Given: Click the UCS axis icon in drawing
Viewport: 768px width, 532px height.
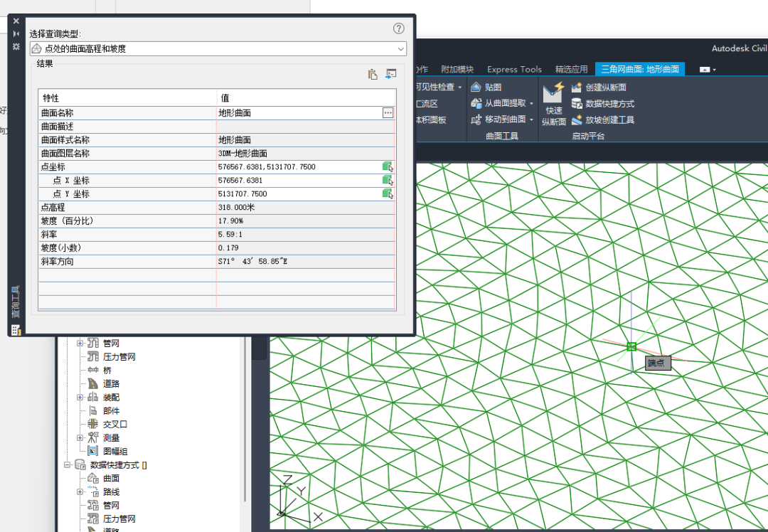Looking at the screenshot, I should [x=298, y=497].
